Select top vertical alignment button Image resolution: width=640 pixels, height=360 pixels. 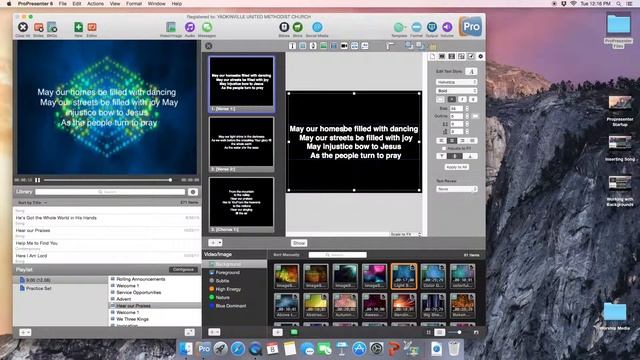[442, 156]
